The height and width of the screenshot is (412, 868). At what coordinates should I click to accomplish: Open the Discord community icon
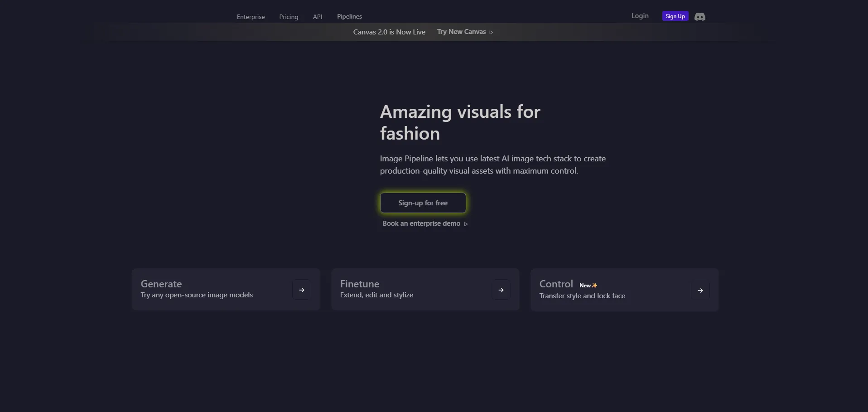click(x=699, y=17)
